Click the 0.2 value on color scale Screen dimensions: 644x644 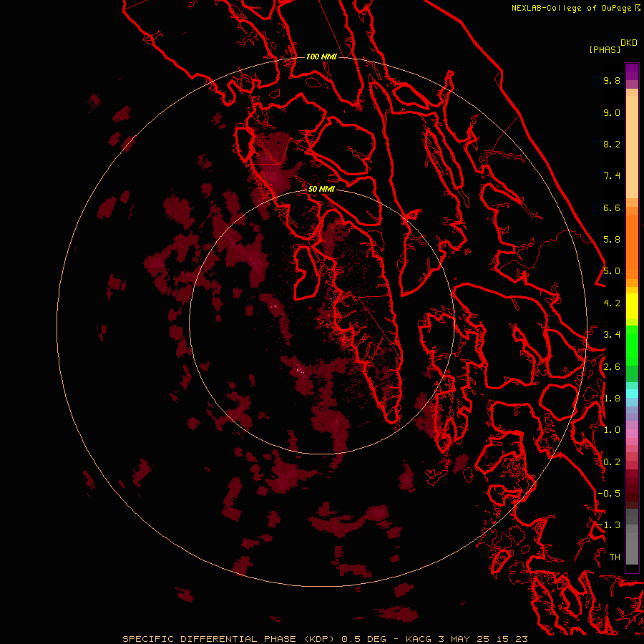pos(612,462)
